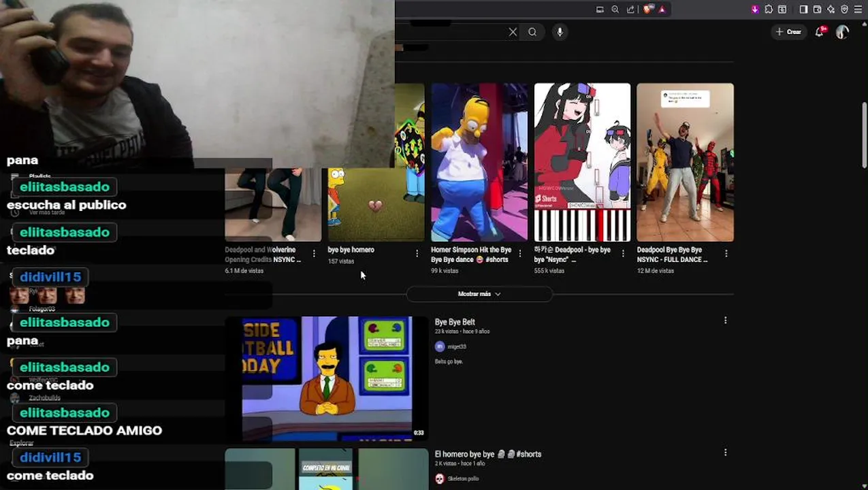Viewport: 868px width, 490px height.
Task: Open Brave Leo AI sparkle icon
Action: (831, 10)
